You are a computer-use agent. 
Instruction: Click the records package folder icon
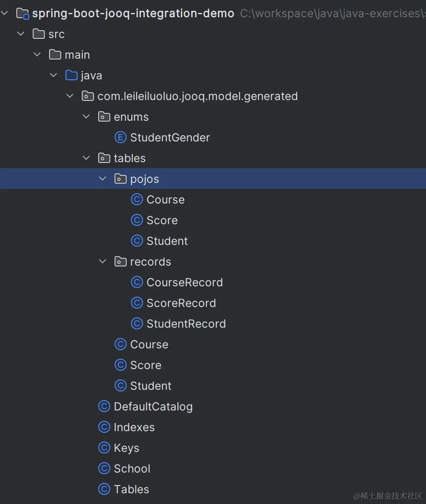[120, 262]
